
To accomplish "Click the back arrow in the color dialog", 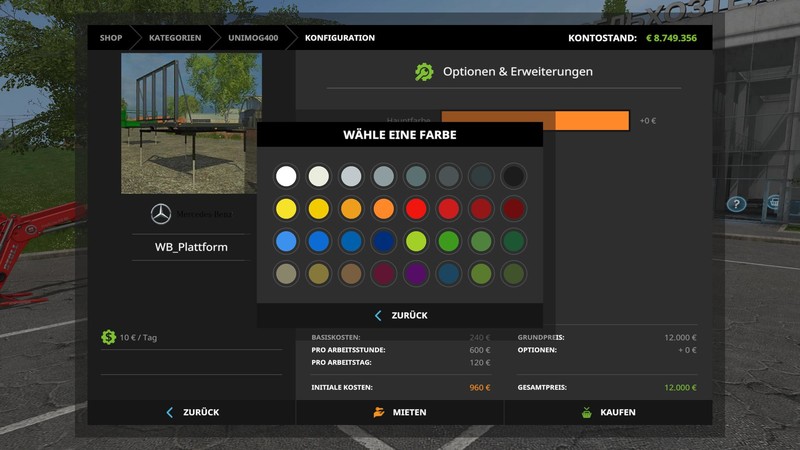I will [x=378, y=315].
